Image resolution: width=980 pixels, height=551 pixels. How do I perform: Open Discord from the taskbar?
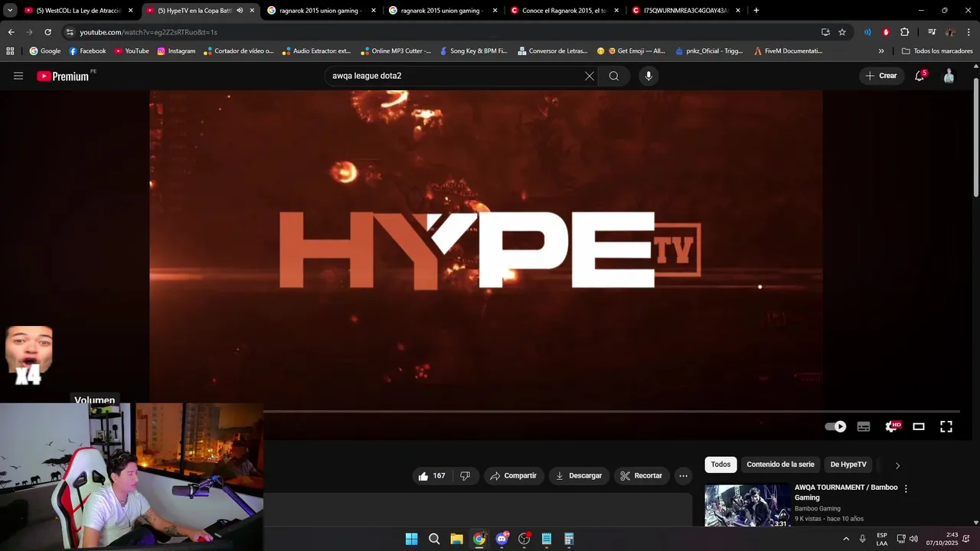[x=501, y=539]
